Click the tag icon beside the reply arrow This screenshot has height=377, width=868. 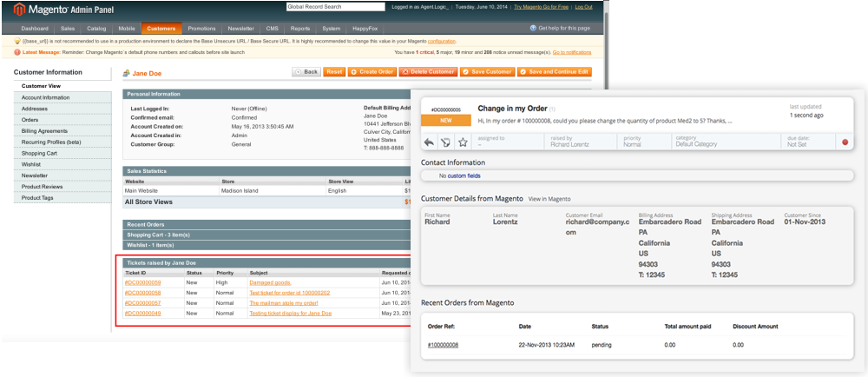point(445,142)
